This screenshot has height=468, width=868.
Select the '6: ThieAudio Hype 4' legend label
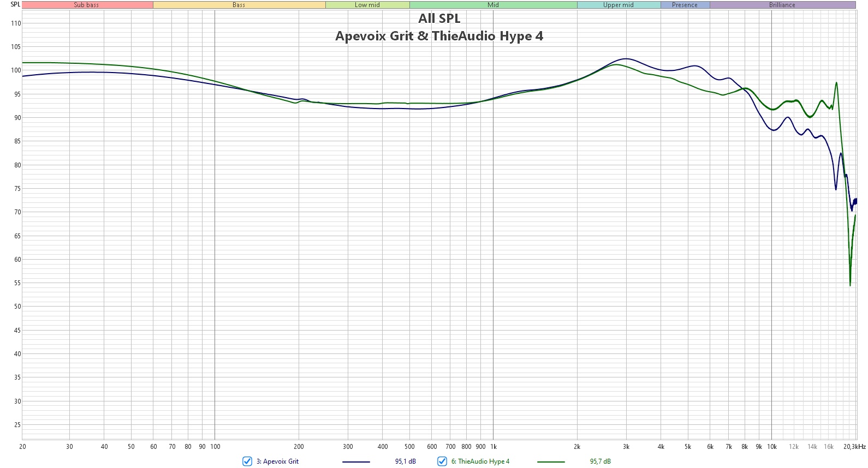pos(480,461)
